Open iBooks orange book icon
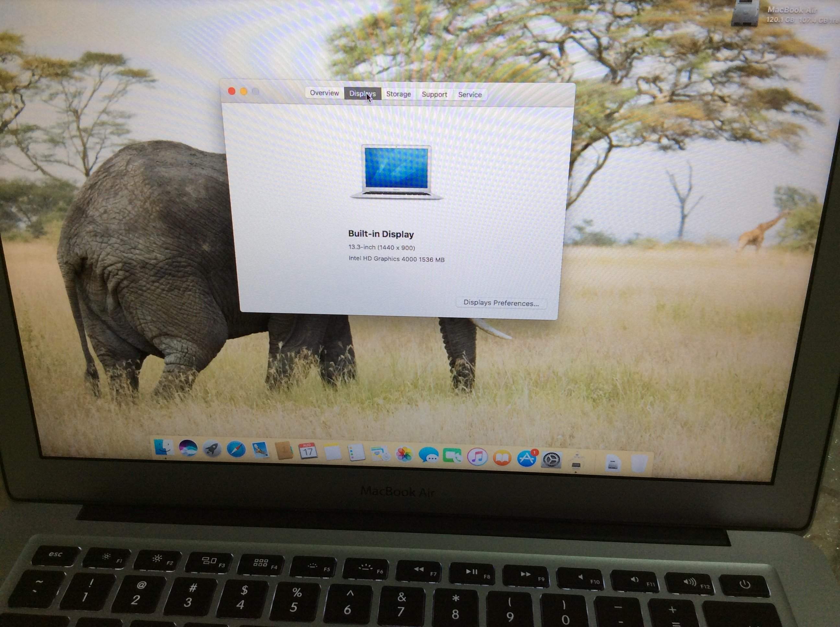840x627 pixels. [x=502, y=458]
